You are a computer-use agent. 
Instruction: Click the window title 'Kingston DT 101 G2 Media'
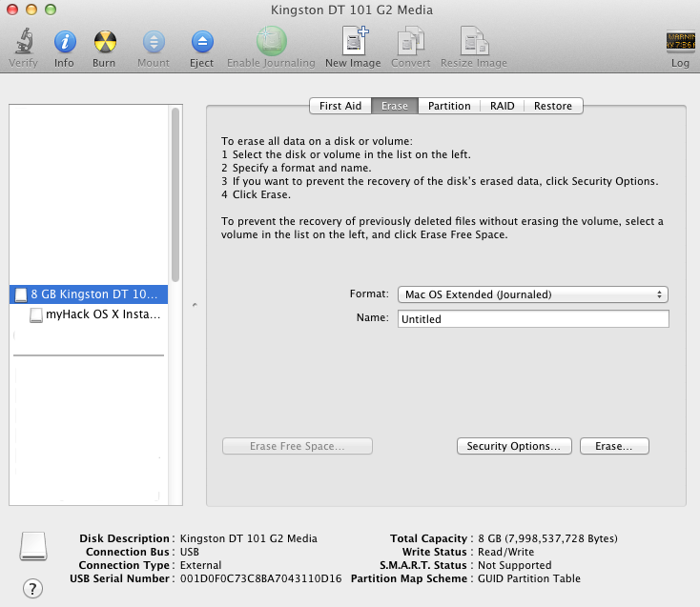[352, 10]
